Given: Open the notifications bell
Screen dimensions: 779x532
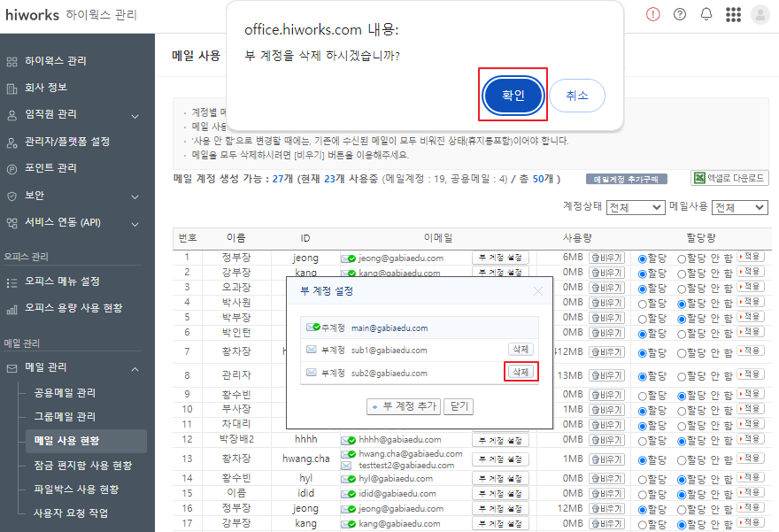Looking at the screenshot, I should coord(706,14).
